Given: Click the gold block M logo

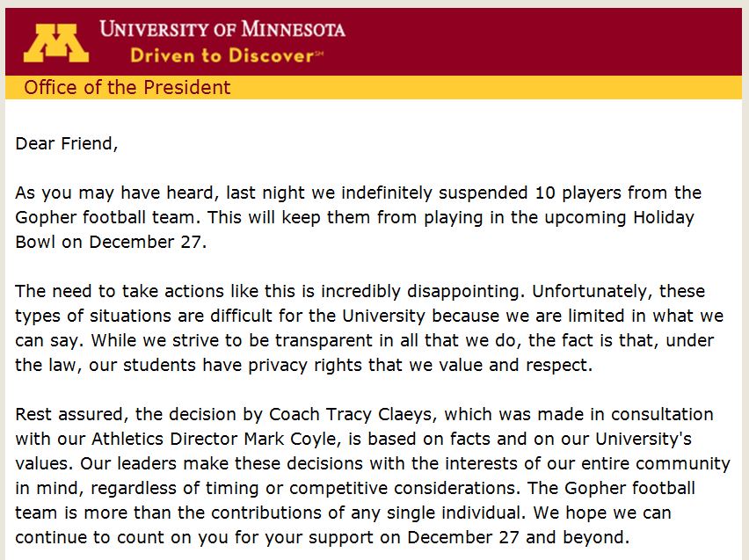Looking at the screenshot, I should (x=56, y=43).
